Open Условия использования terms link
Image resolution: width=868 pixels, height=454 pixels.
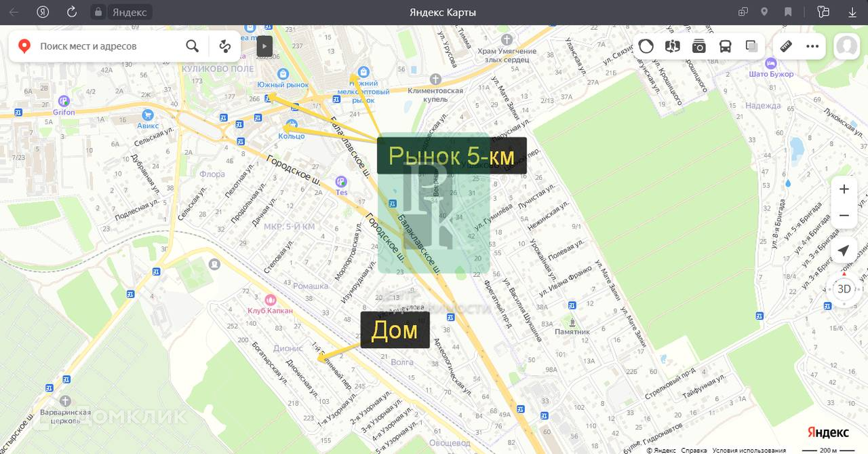tap(749, 450)
